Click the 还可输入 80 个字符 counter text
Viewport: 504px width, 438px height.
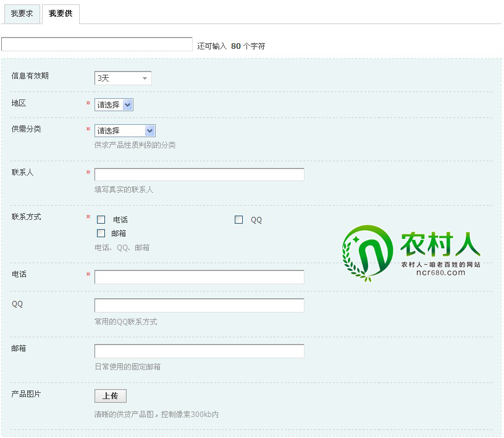(x=231, y=46)
